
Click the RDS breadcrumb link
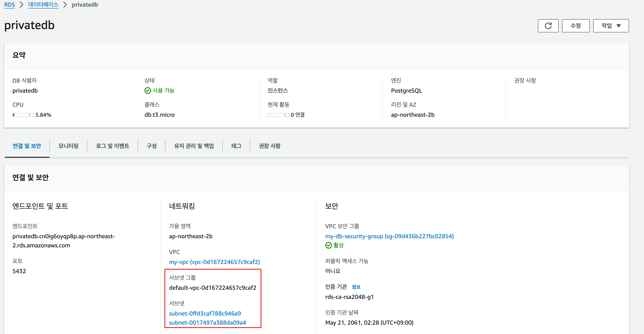(10, 5)
